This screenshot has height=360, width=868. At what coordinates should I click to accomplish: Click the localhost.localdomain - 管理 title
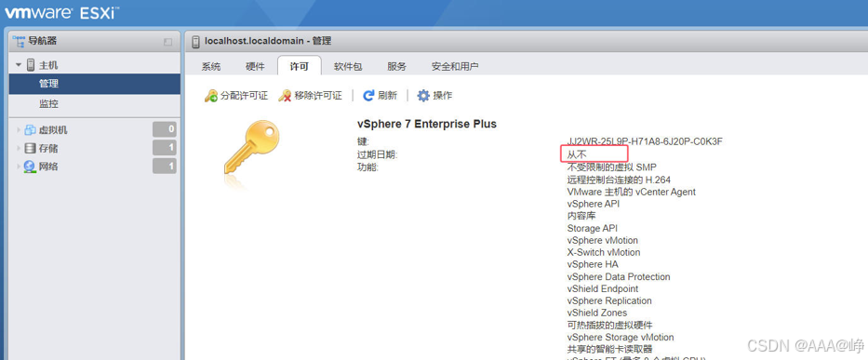pyautogui.click(x=268, y=42)
